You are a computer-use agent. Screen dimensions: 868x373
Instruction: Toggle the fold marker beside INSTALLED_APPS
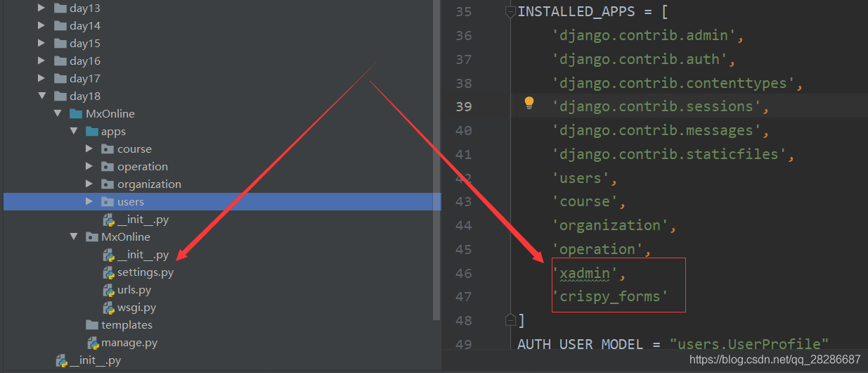511,12
